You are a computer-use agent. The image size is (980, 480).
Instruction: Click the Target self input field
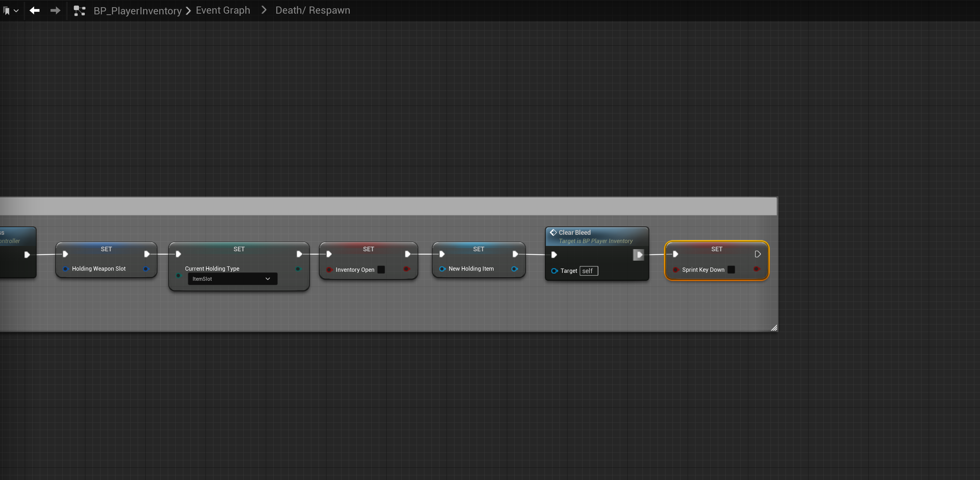[588, 271]
